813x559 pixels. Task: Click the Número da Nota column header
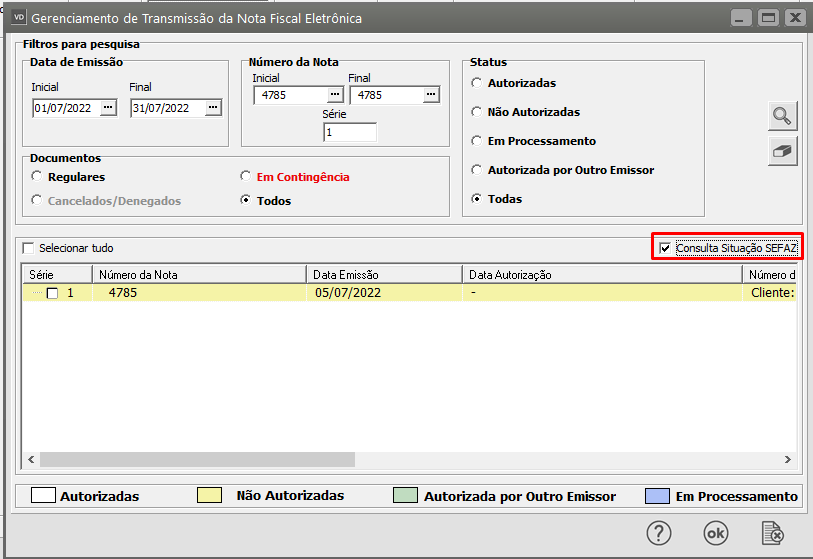[x=198, y=274]
